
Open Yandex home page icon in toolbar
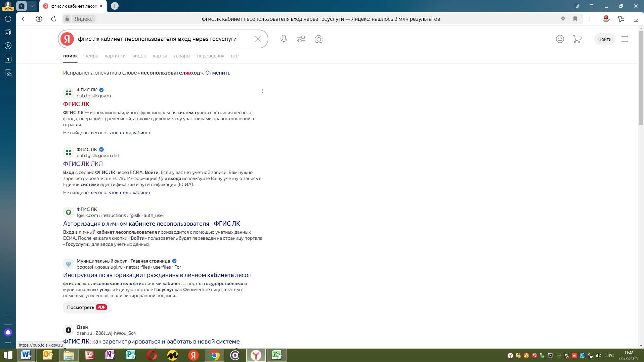click(39, 19)
